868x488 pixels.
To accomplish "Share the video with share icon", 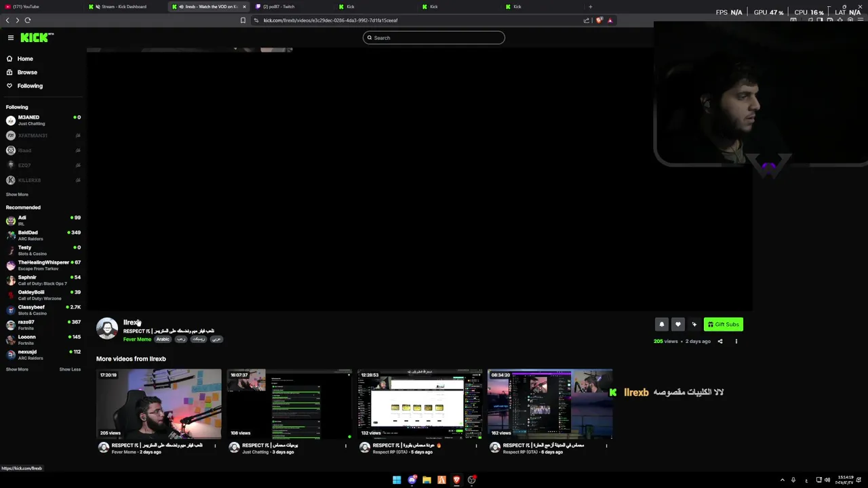I will pos(720,342).
